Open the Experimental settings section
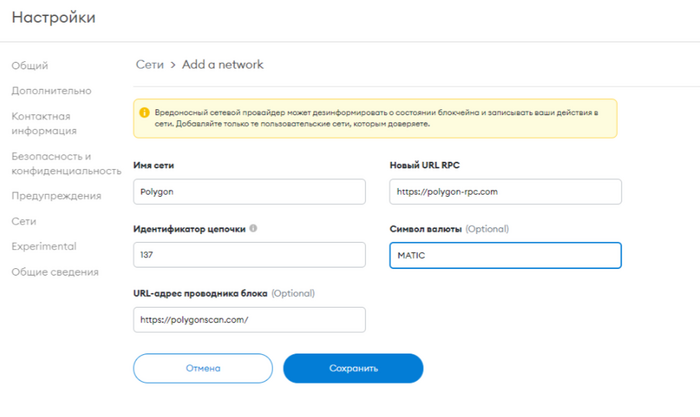The width and height of the screenshot is (700, 417). 44,246
